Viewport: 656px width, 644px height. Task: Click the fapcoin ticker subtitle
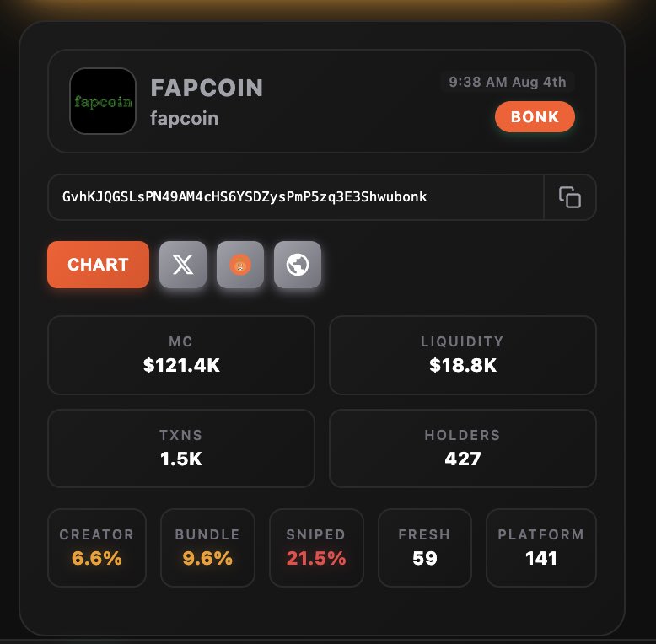(x=184, y=118)
